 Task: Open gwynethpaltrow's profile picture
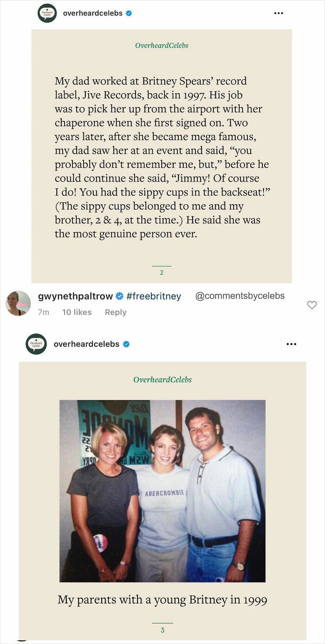pyautogui.click(x=18, y=303)
